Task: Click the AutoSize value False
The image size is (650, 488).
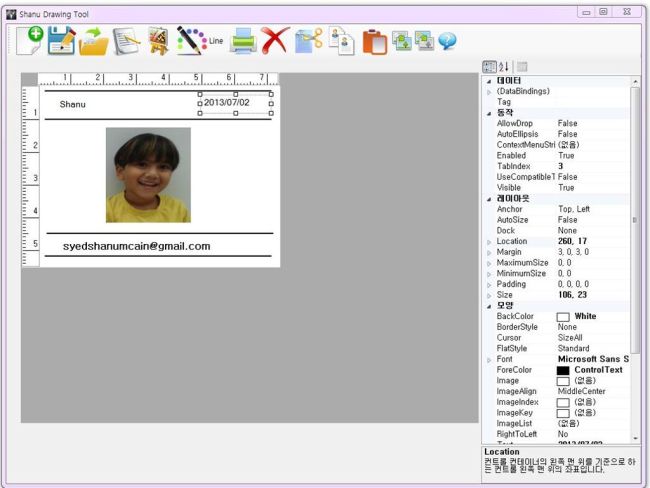Action: click(x=567, y=220)
